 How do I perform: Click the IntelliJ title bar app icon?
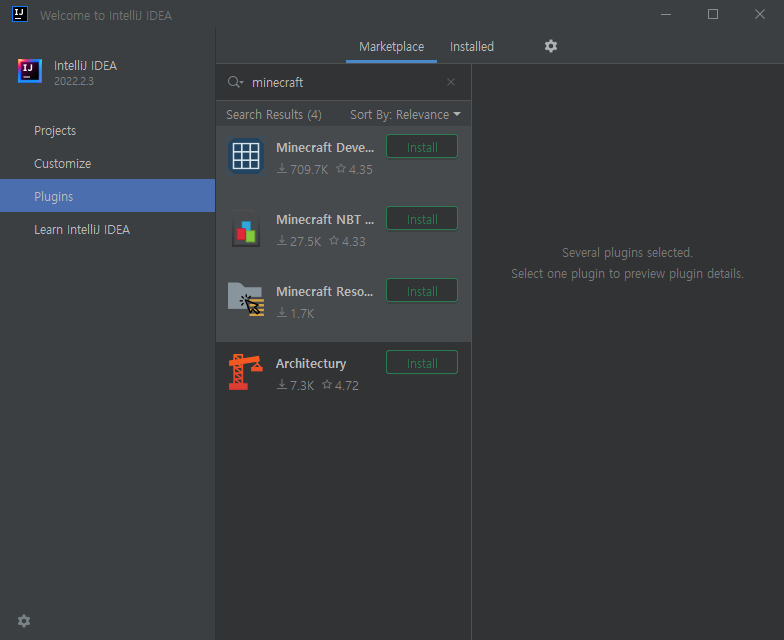(20, 14)
